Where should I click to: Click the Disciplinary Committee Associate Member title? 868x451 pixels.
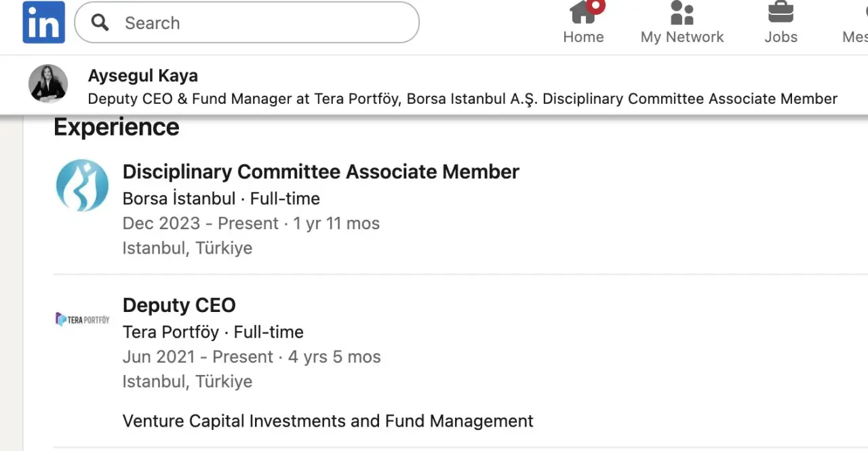[x=321, y=172]
